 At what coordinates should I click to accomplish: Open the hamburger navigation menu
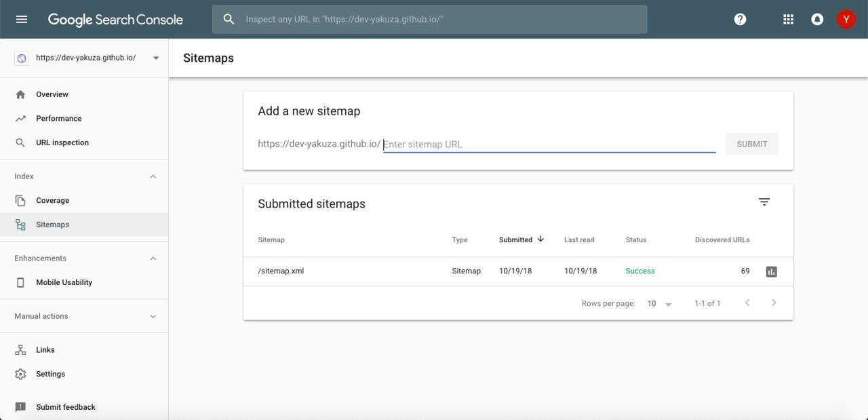22,19
